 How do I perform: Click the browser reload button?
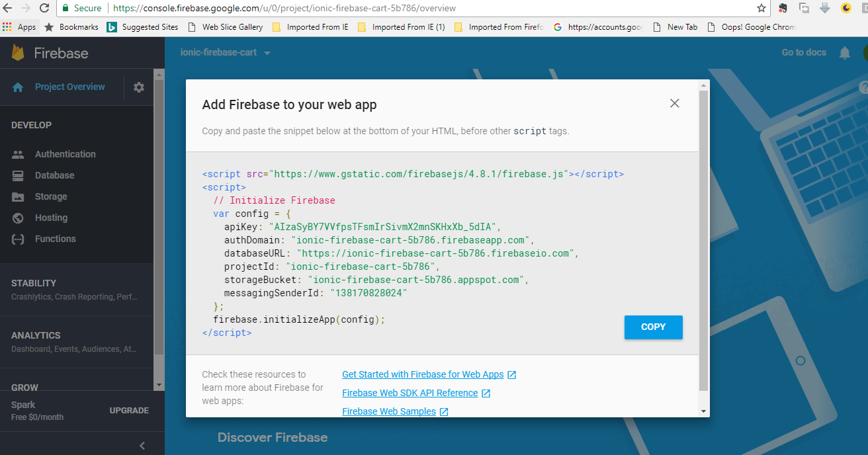pos(44,9)
